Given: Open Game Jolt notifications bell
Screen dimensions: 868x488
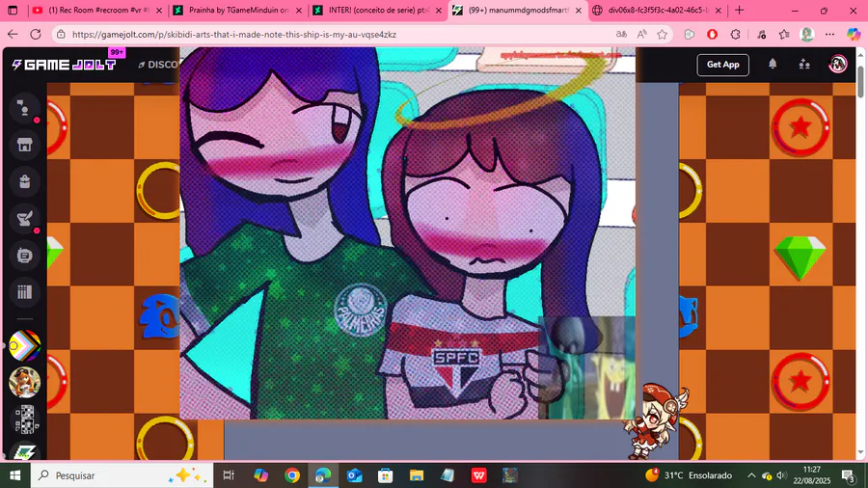Looking at the screenshot, I should [x=773, y=65].
